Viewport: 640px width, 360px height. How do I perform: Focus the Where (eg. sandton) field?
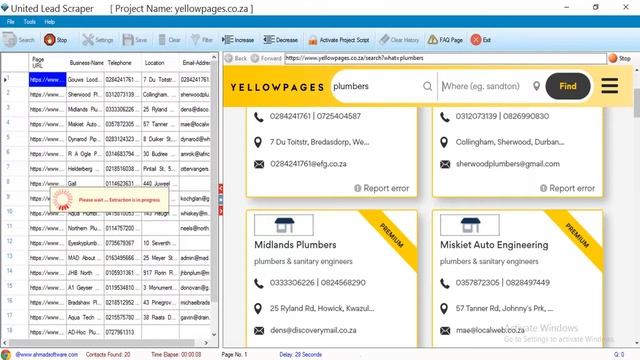pyautogui.click(x=486, y=86)
